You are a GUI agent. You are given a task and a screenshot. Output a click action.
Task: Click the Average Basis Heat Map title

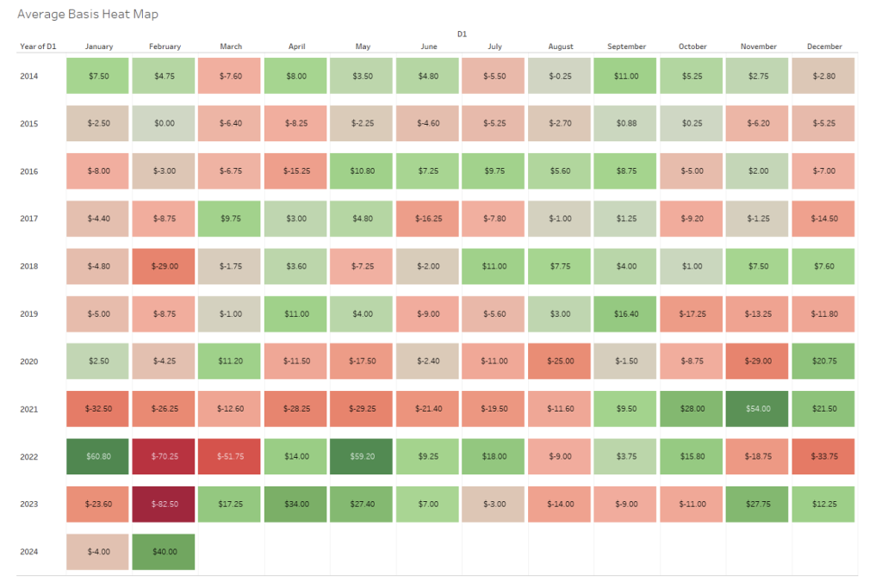88,15
